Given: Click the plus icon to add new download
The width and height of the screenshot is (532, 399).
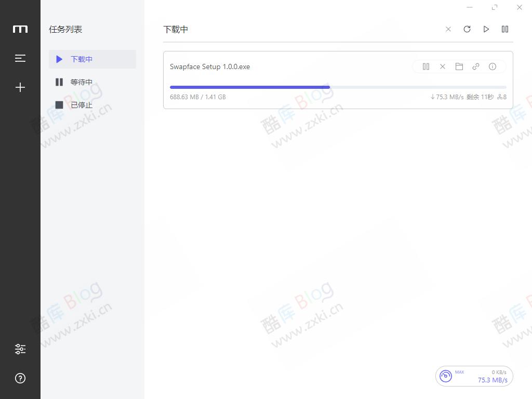Looking at the screenshot, I should 20,87.
